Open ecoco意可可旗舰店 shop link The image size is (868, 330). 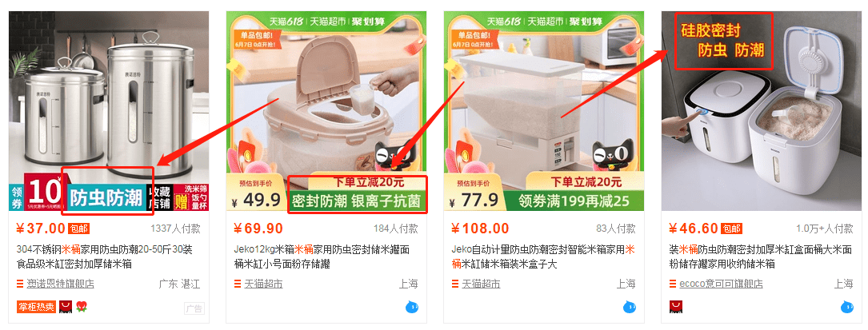click(x=721, y=284)
